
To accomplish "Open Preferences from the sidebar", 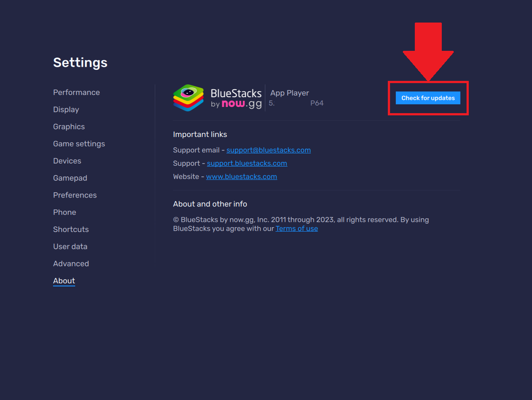I will [x=75, y=195].
